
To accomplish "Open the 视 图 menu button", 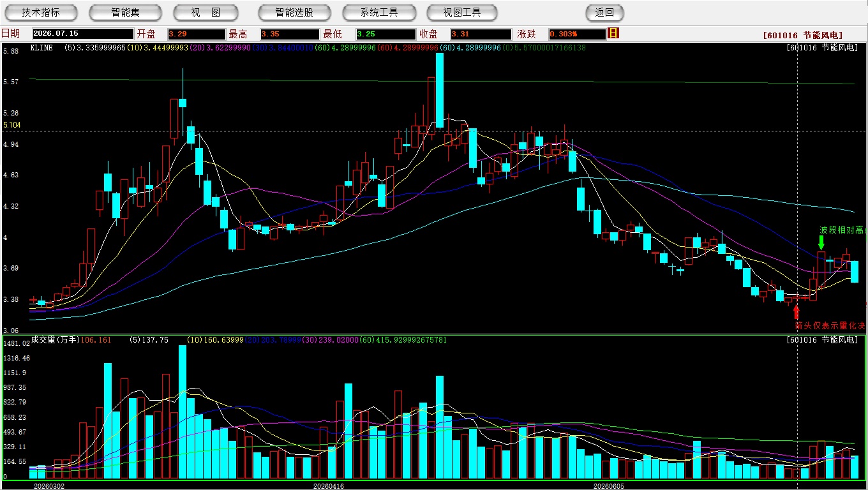I will [206, 12].
